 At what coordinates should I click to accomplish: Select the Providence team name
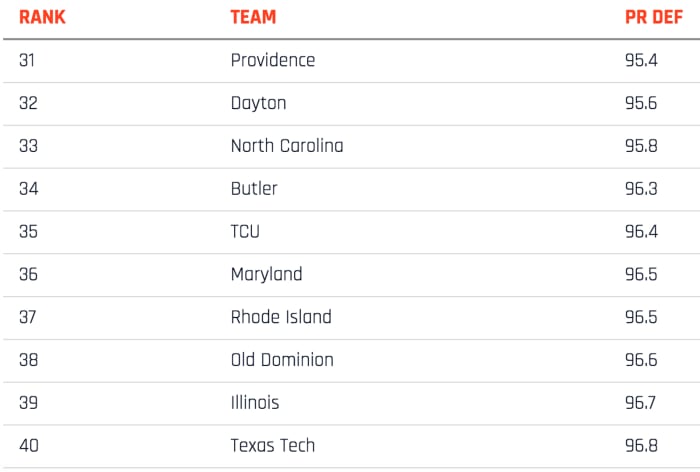pos(272,60)
